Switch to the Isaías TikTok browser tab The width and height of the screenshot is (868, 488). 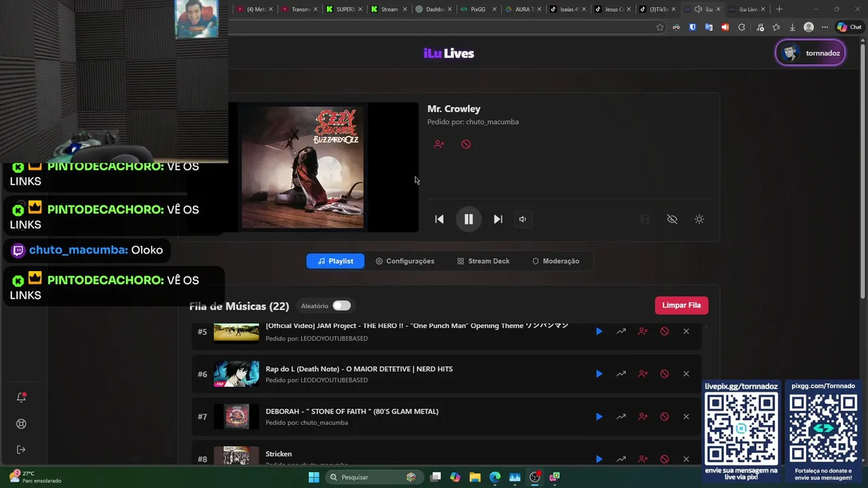pyautogui.click(x=566, y=9)
